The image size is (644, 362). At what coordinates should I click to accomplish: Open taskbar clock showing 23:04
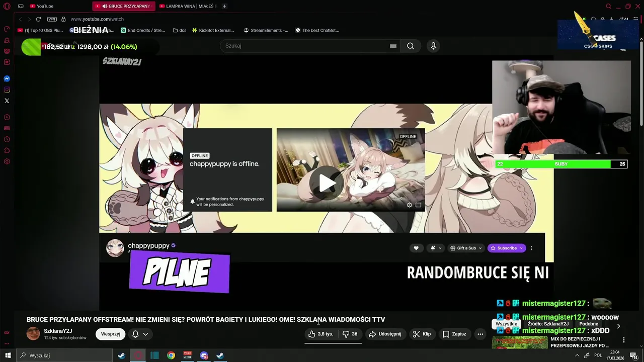(x=615, y=355)
